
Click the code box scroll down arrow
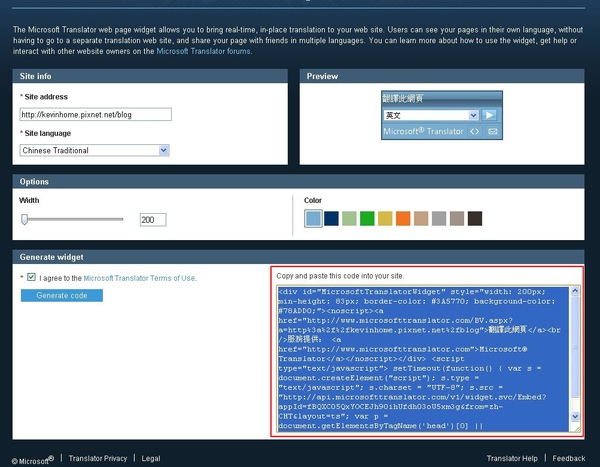point(575,416)
